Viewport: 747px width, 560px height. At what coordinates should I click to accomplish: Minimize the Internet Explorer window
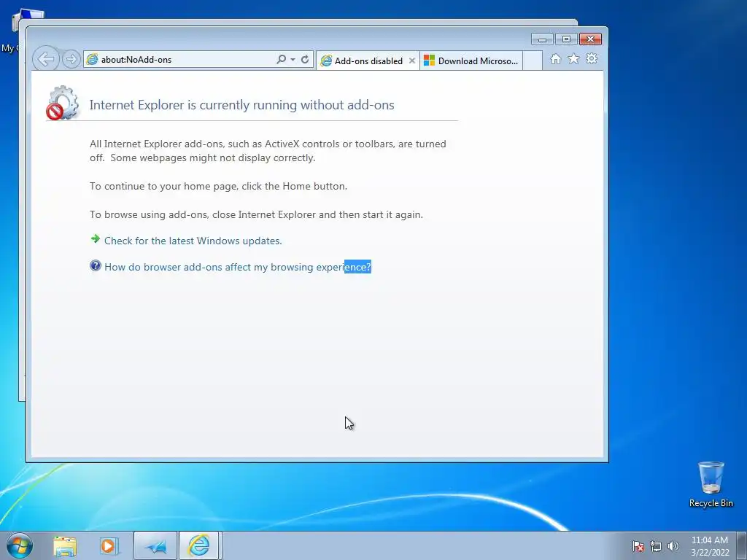542,39
